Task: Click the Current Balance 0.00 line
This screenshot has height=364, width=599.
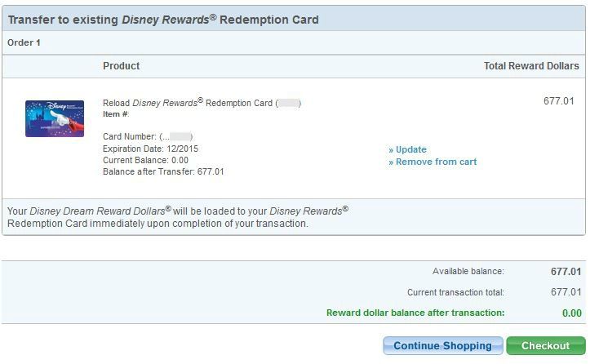Action: tap(145, 160)
